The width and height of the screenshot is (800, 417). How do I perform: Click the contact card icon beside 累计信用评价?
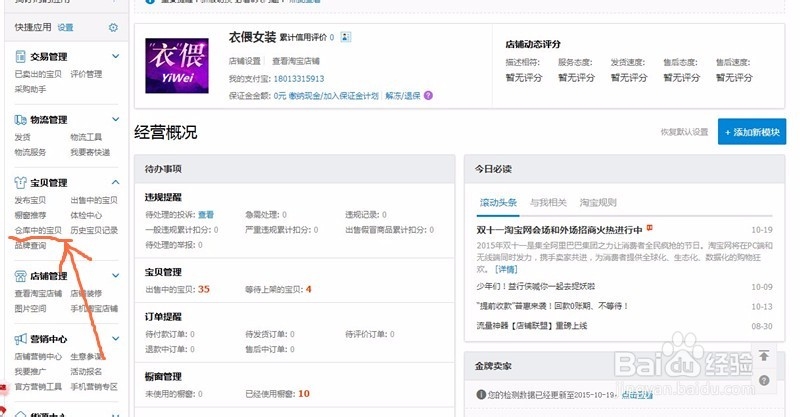tap(345, 37)
